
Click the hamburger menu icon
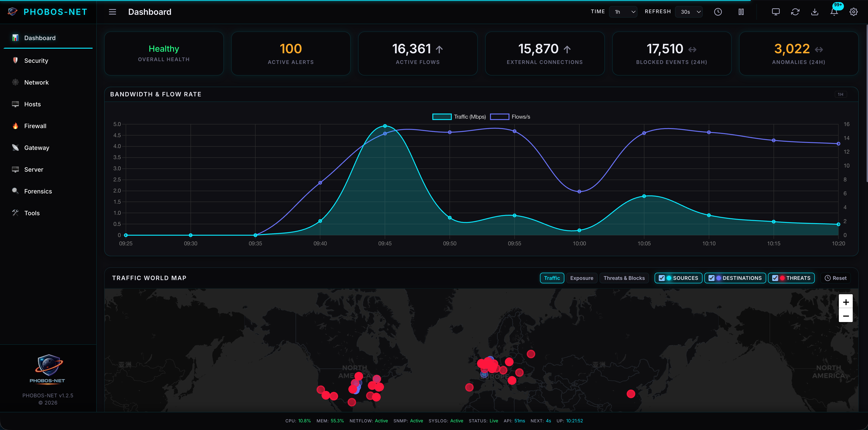pyautogui.click(x=112, y=12)
